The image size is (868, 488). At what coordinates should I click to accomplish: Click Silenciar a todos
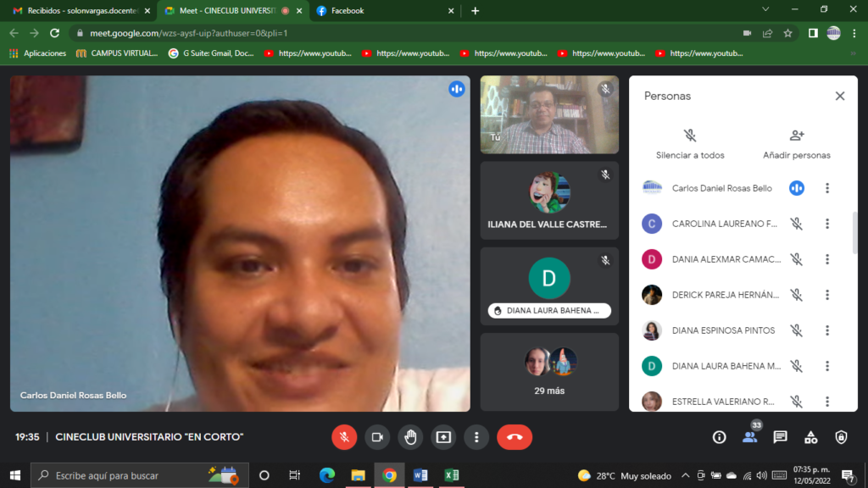point(690,144)
